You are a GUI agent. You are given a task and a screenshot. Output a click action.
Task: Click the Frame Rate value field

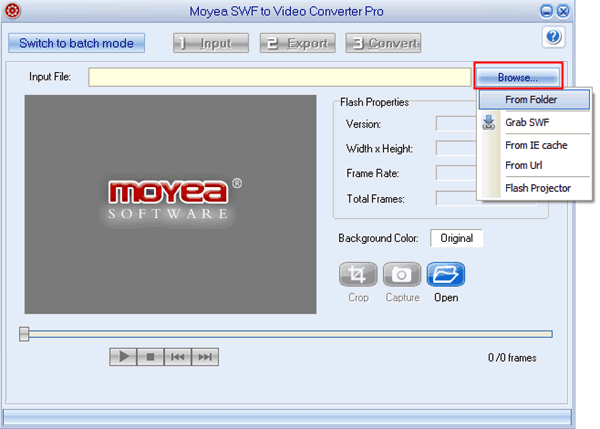click(456, 173)
